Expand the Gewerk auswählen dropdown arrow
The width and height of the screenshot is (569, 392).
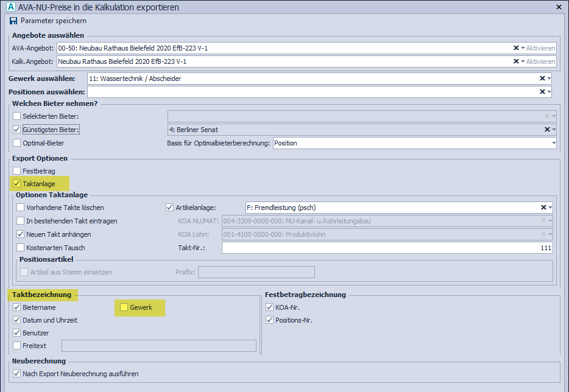point(550,79)
